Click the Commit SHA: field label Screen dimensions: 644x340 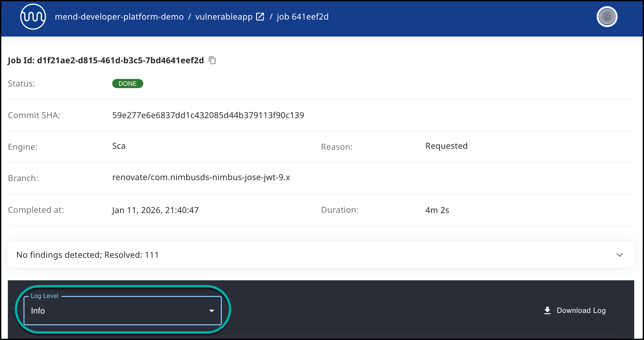34,115
